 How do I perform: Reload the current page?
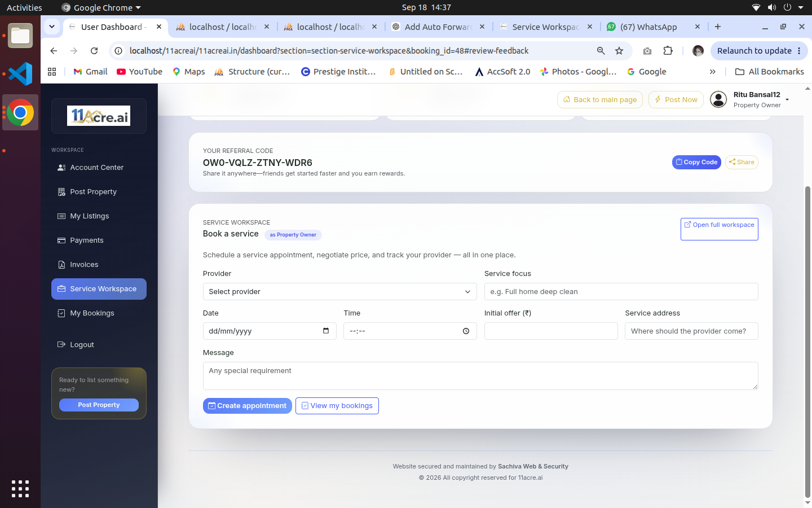coord(94,51)
